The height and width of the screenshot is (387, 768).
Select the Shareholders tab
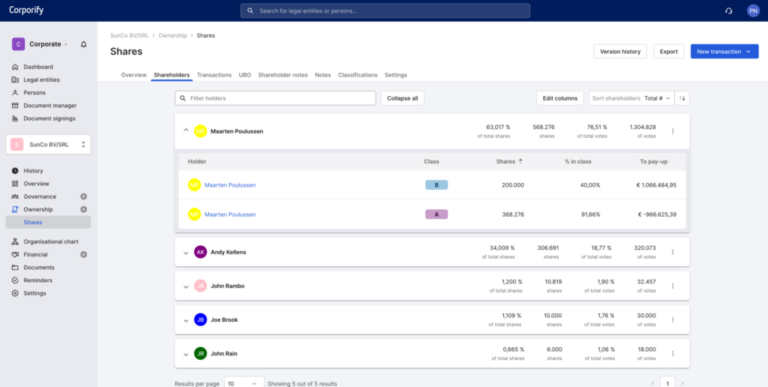tap(171, 75)
